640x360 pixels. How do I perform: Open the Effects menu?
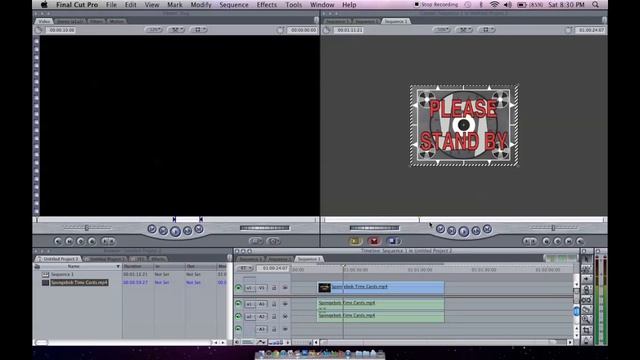267,5
